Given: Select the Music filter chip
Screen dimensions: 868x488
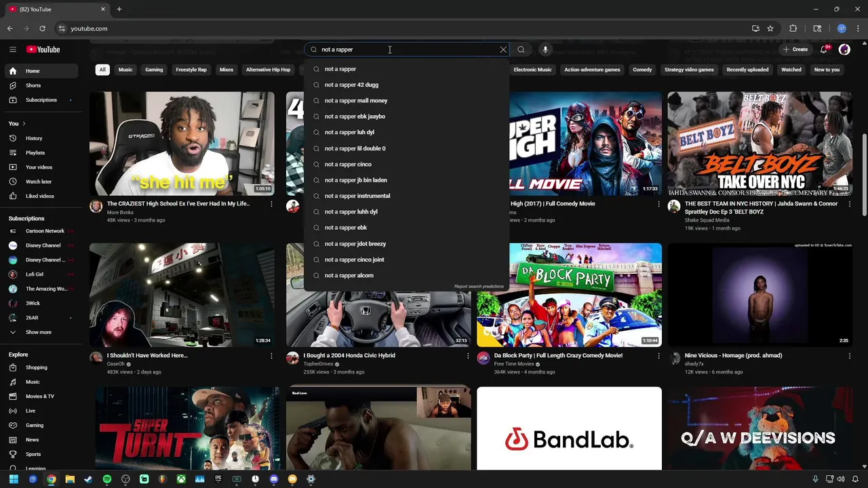Looking at the screenshot, I should 125,70.
